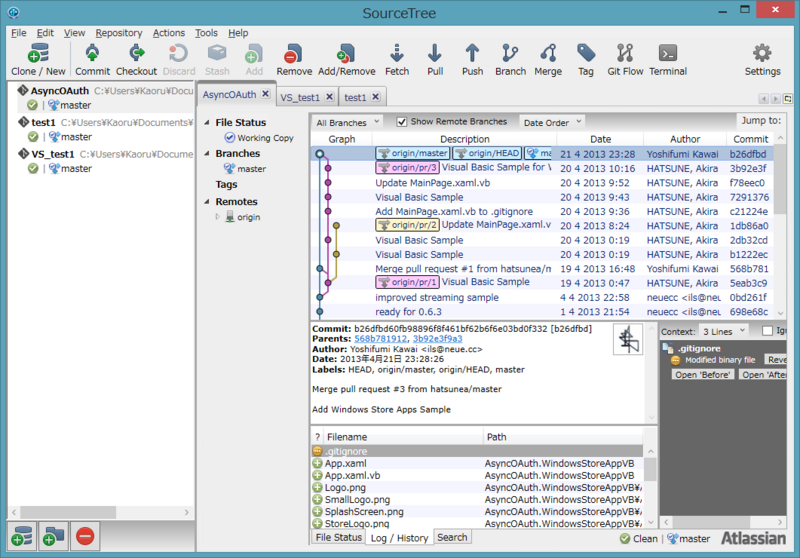Toggle the ignore whitespace checkbox beside Context
800x558 pixels.
[767, 331]
